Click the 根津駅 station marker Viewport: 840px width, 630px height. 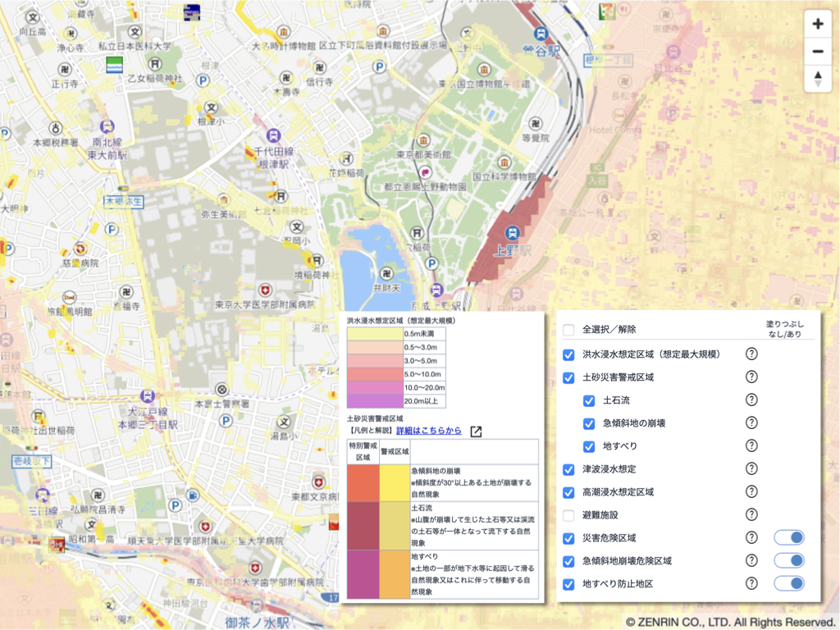(272, 136)
